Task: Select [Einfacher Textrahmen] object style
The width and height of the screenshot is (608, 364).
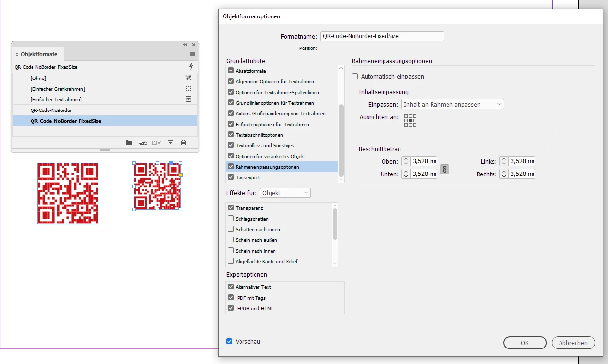Action: (105, 99)
